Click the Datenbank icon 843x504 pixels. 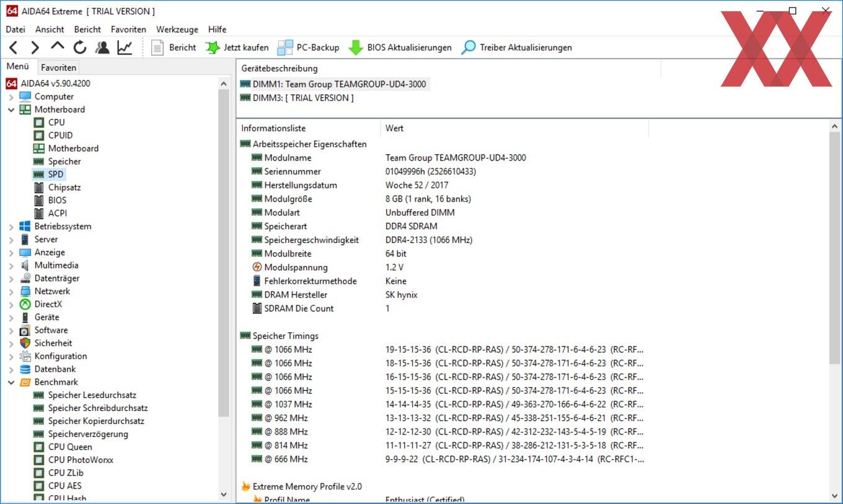point(25,369)
